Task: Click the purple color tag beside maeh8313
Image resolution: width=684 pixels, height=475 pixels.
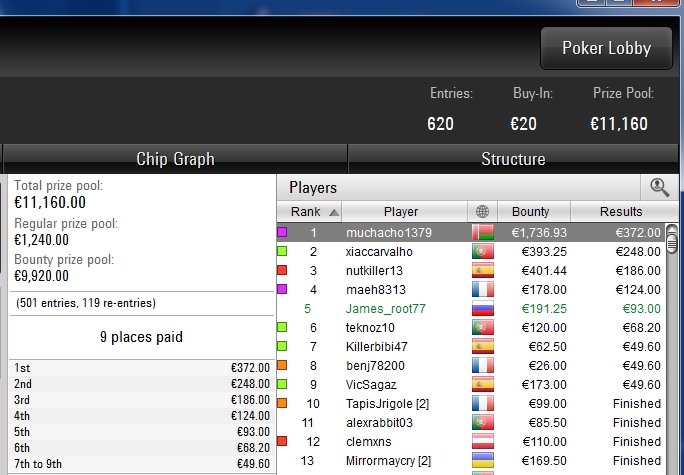Action: [282, 289]
